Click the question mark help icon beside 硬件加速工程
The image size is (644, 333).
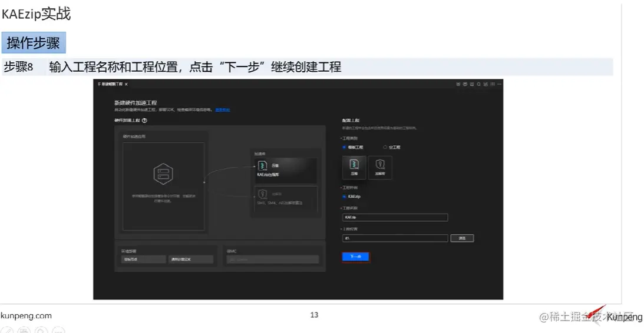[144, 121]
